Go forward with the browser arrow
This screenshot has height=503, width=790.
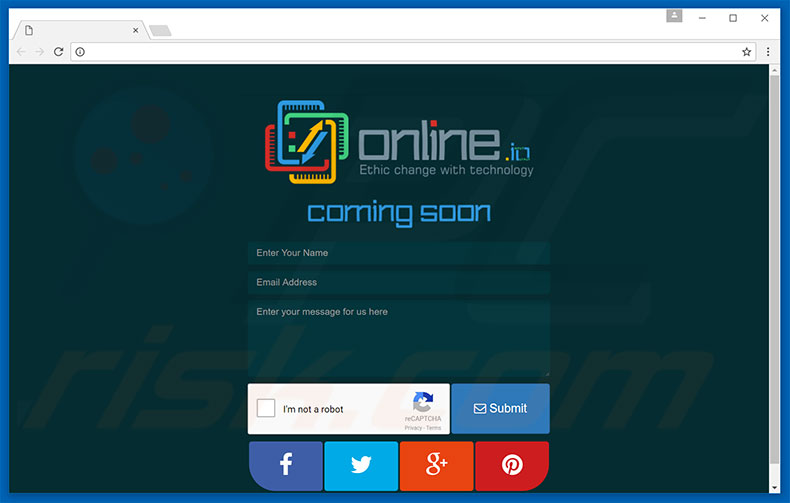tap(39, 51)
